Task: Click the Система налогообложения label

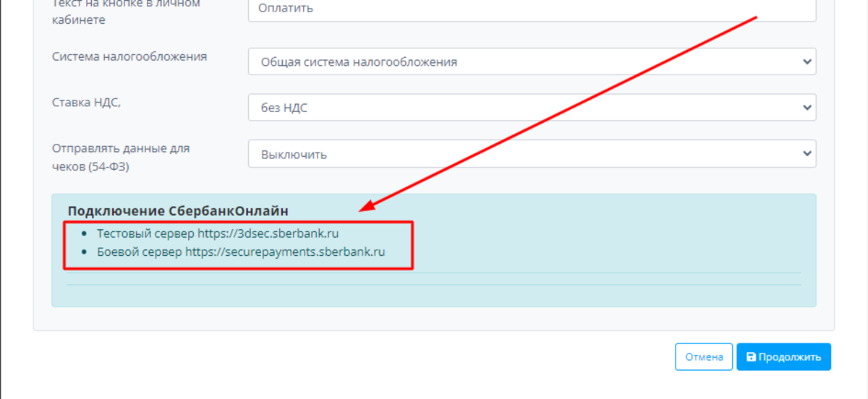Action: pyautogui.click(x=129, y=56)
